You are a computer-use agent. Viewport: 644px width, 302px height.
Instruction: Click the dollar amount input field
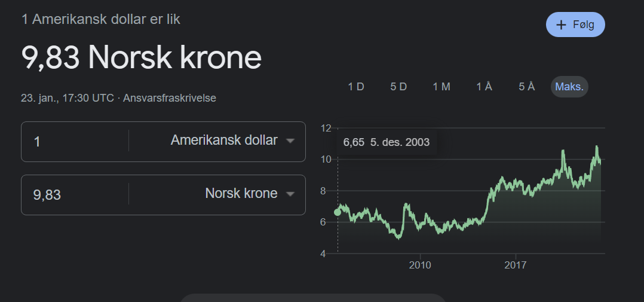coord(75,142)
